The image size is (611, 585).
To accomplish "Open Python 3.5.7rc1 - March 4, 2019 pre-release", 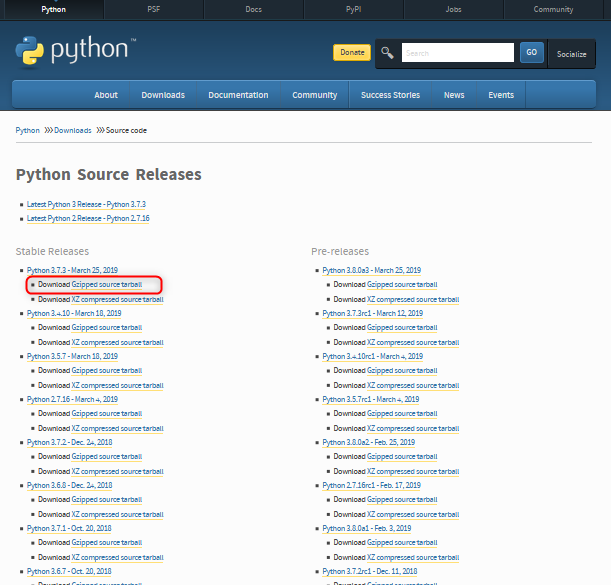I will (x=371, y=399).
